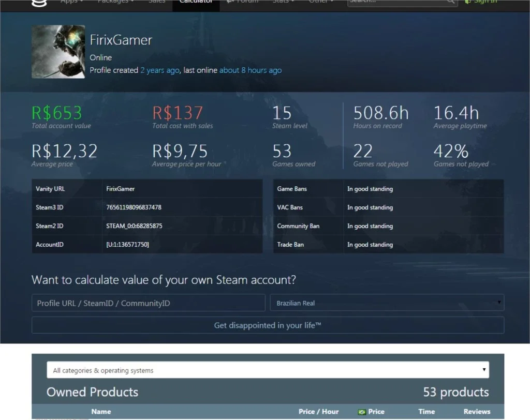Click the '16.4h' average playtime value
Viewport: 530px width, 420px height.
pyautogui.click(x=457, y=113)
